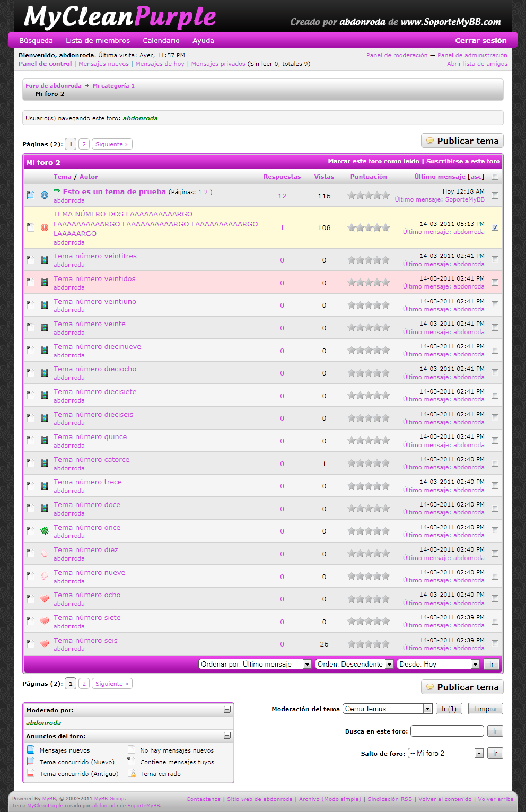
Task: Click the heart icon beside 'Tema número ocho'
Action: [45, 599]
